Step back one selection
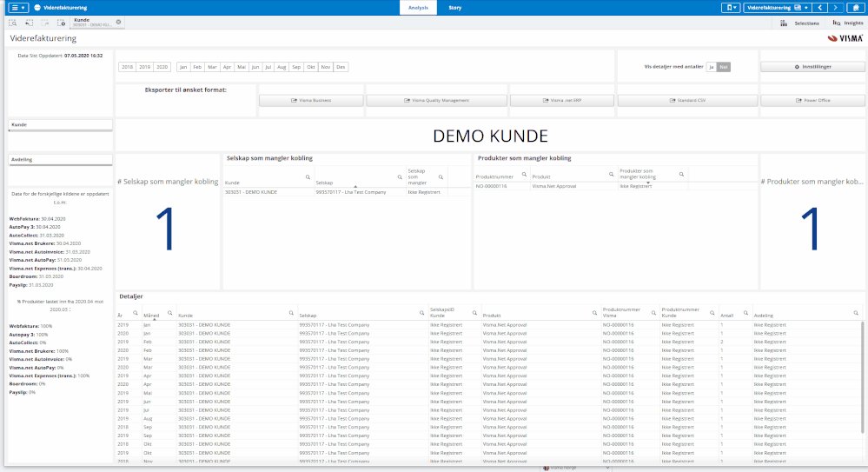Viewport: 868px width, 472px height. coord(29,22)
